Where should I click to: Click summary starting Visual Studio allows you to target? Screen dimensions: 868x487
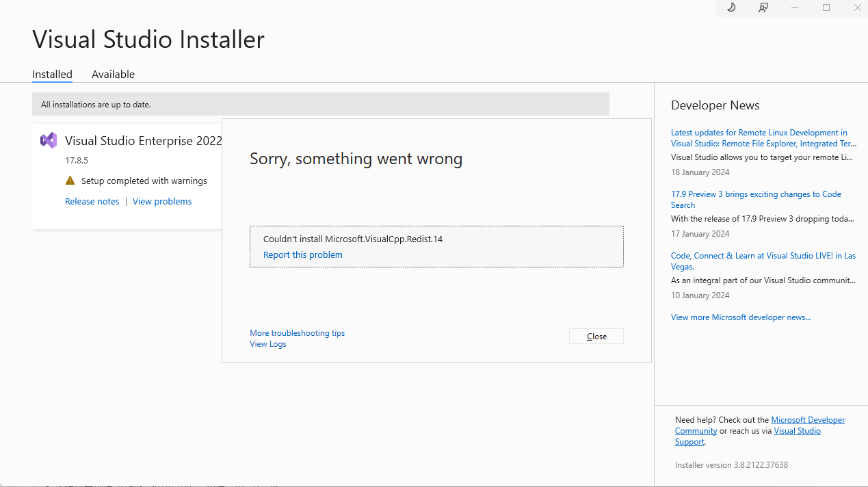pyautogui.click(x=762, y=157)
